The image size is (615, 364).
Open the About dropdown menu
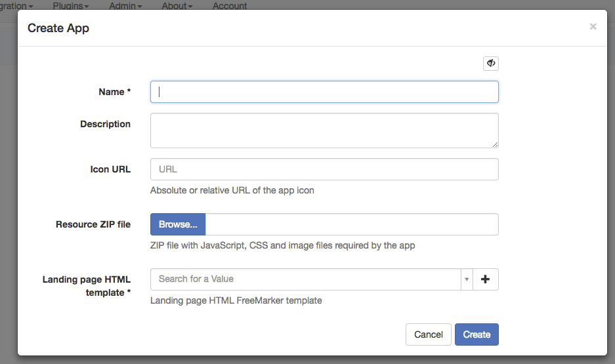click(x=177, y=6)
